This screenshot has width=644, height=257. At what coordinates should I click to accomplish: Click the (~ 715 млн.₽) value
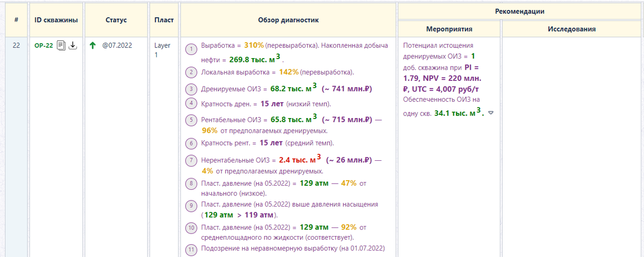(x=347, y=120)
